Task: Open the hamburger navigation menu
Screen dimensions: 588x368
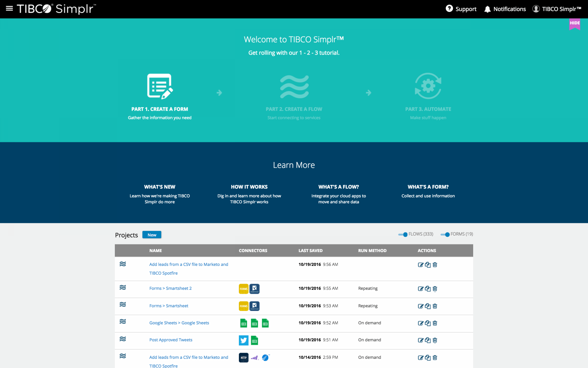Action: click(9, 9)
